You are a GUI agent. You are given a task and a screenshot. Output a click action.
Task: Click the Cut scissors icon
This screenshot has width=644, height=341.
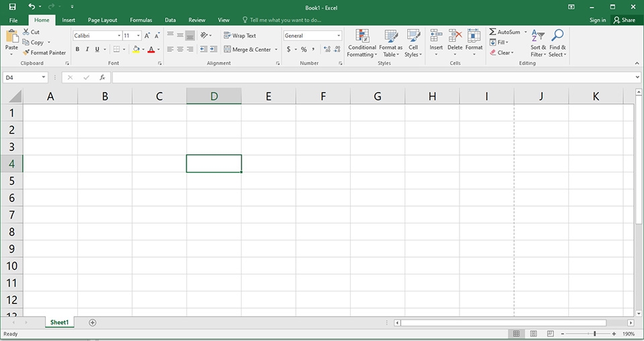point(26,32)
